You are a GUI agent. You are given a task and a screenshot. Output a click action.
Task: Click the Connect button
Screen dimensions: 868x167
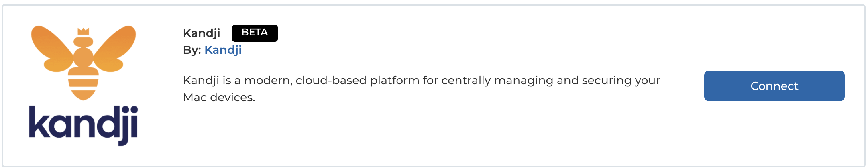[774, 86]
